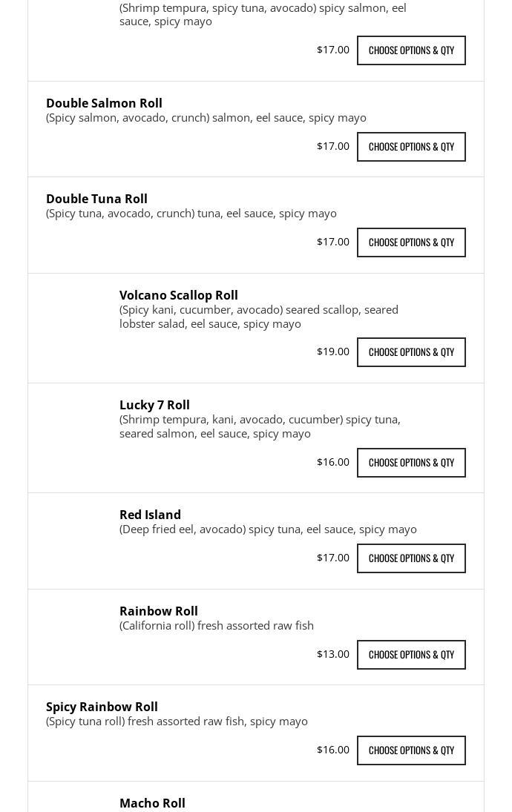The height and width of the screenshot is (812, 512).
Task: Click the Rainbow Roll item name
Action: pos(159,611)
